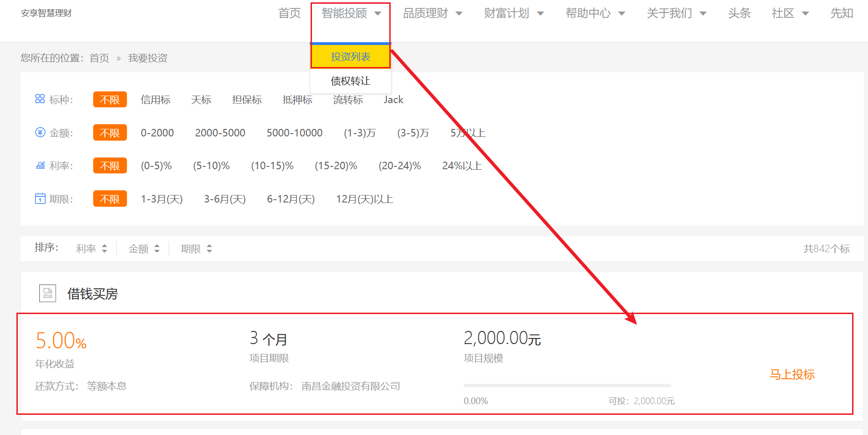This screenshot has width=868, height=435.
Task: Sort listings by 期限 arrows
Action: [x=209, y=248]
